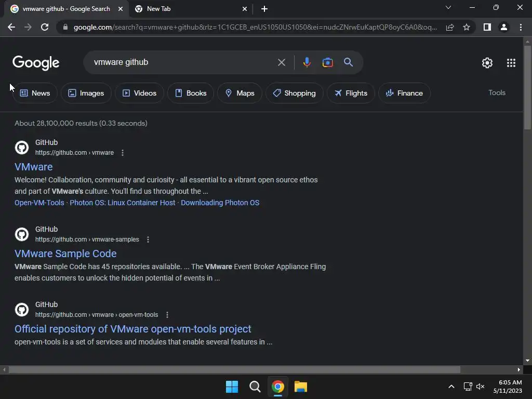Open Windows taskbar search
The width and height of the screenshot is (532, 399).
coord(255,387)
